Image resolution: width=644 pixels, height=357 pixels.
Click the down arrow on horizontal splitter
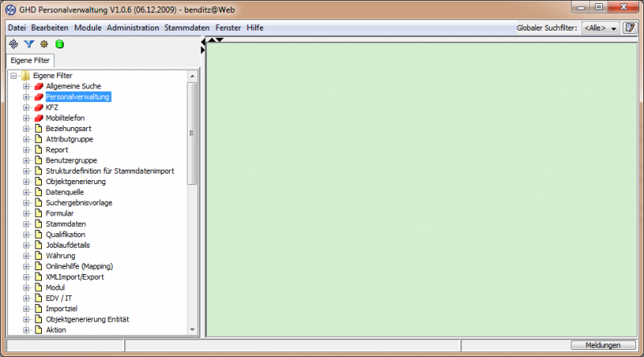point(220,40)
